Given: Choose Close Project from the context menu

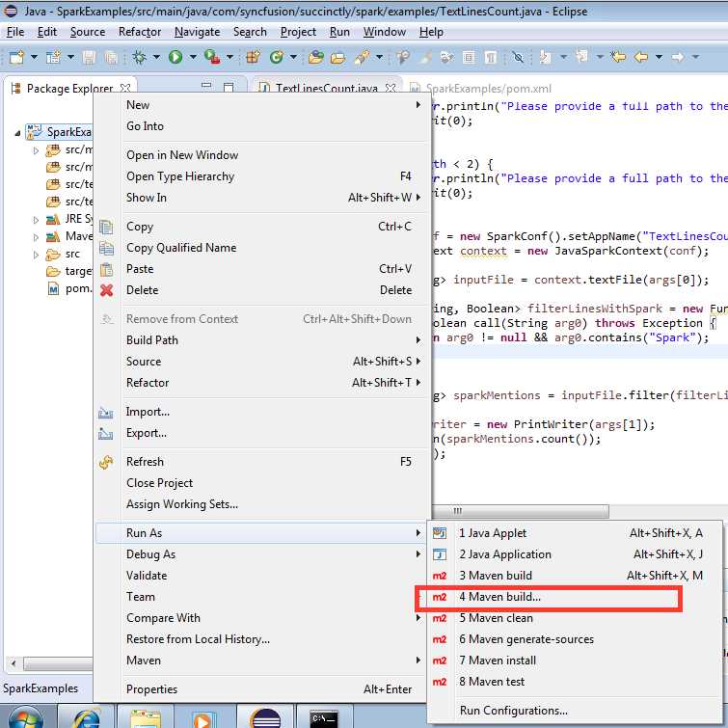Looking at the screenshot, I should coord(260,483).
